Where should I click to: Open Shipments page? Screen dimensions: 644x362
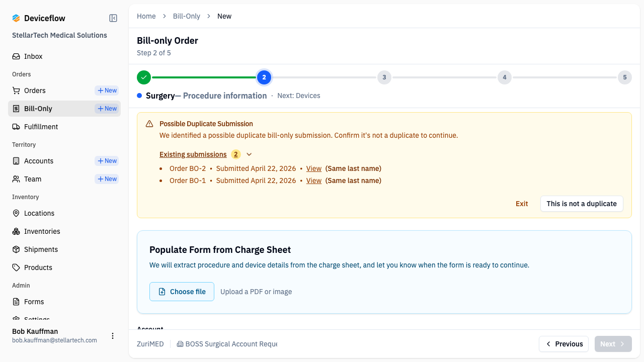64,249
